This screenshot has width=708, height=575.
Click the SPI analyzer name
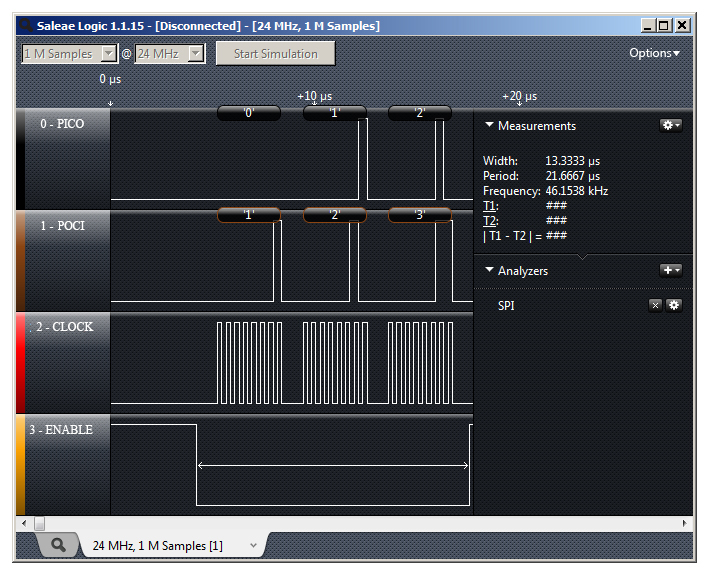[506, 306]
